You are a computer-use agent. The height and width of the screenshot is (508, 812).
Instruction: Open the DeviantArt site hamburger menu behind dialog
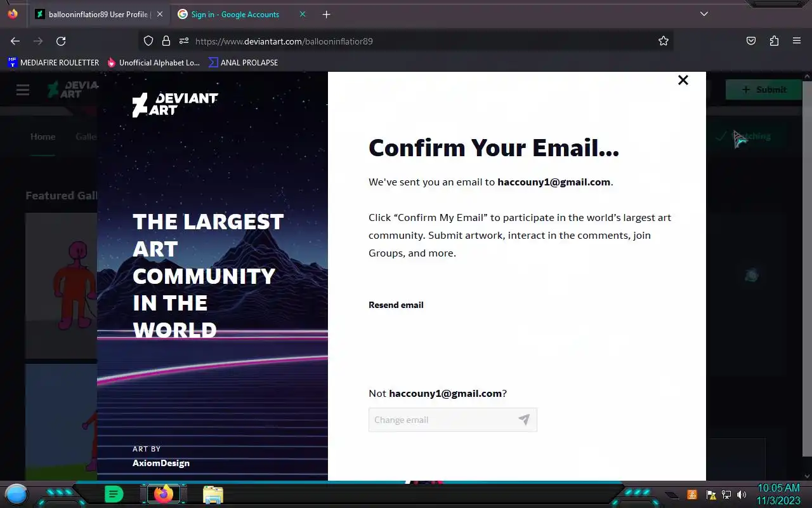[23, 90]
